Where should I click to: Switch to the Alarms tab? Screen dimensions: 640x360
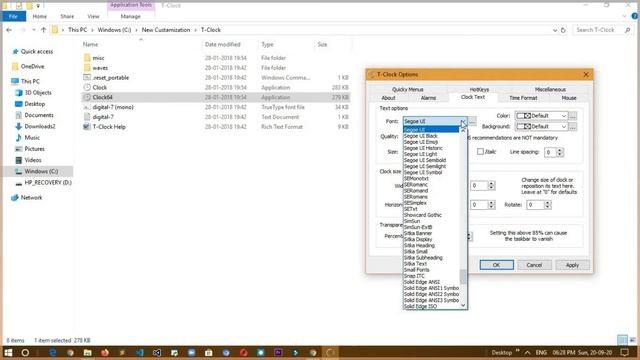428,98
